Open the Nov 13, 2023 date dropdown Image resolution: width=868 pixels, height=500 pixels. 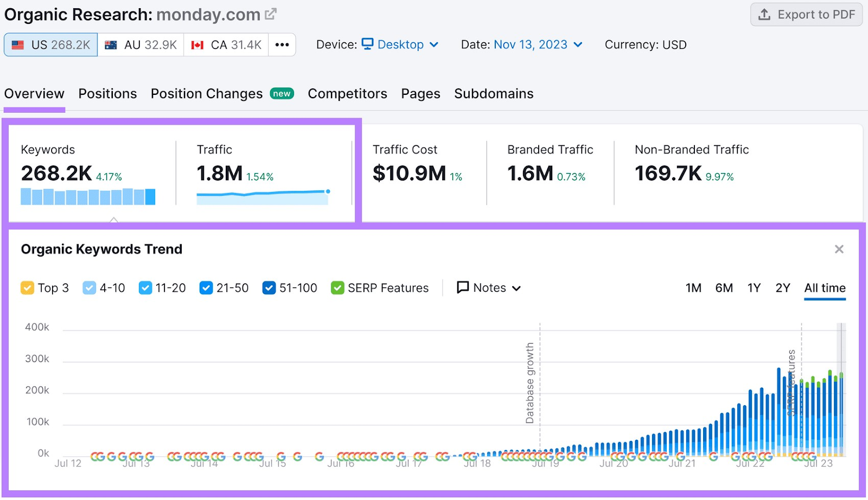point(538,44)
